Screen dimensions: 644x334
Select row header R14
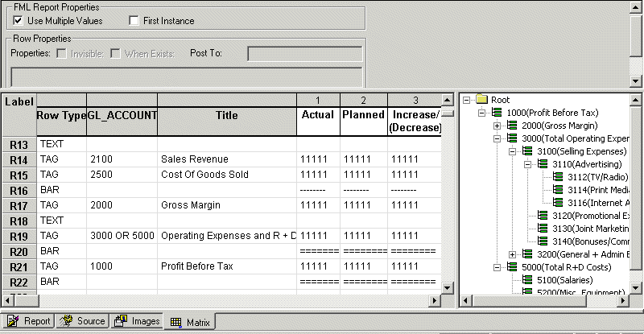(19, 160)
